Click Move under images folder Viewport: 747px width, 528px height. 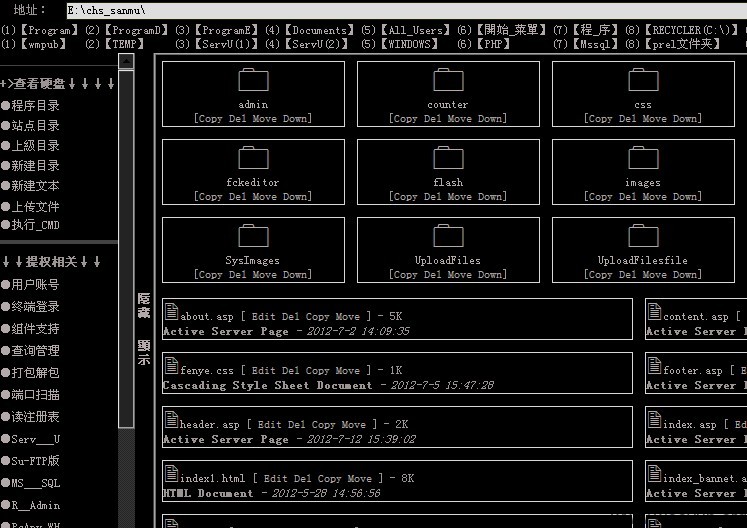(x=655, y=197)
